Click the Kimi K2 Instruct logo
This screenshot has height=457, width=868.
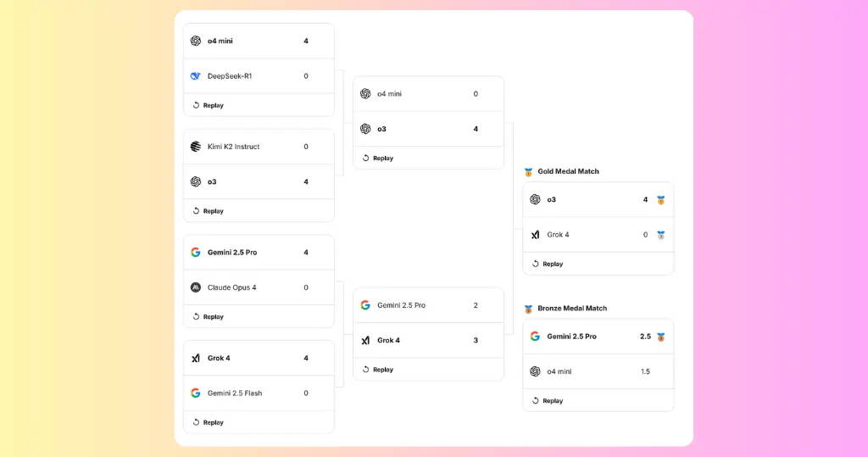click(x=196, y=146)
